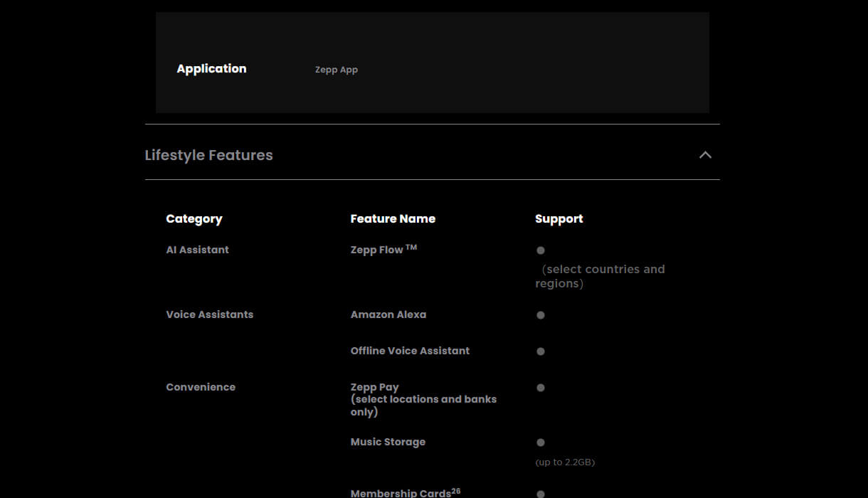This screenshot has width=868, height=498.
Task: Click the Membership Cards support dot
Action: 541,494
